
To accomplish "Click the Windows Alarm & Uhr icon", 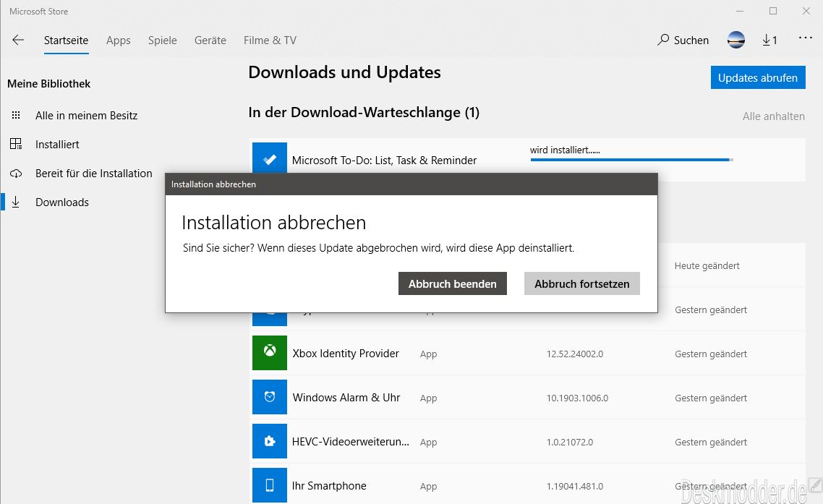I will coord(270,397).
